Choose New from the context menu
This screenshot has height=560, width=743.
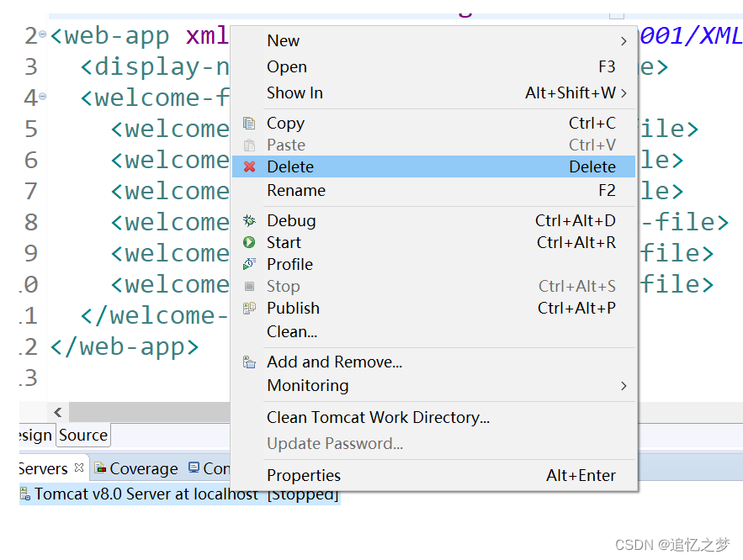pyautogui.click(x=433, y=40)
